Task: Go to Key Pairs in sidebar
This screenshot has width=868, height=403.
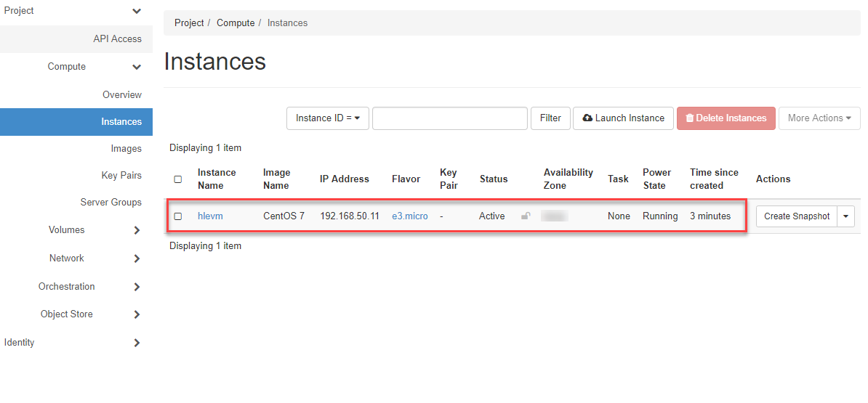Action: 121,176
